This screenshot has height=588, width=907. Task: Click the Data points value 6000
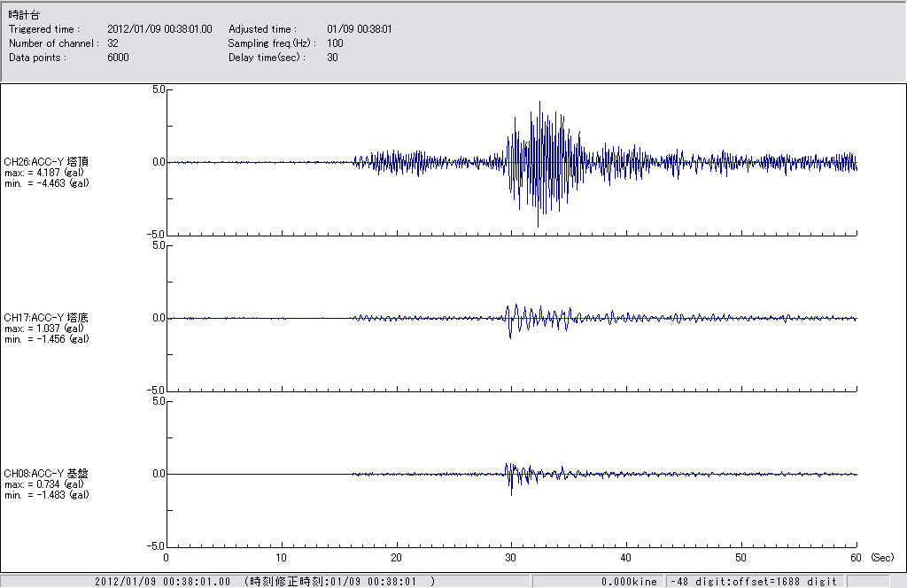click(118, 58)
